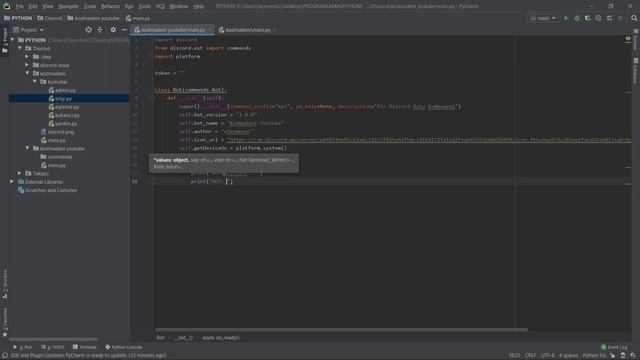This screenshot has width=640, height=360.
Task: Run with coverage icon in toolbar
Action: pyautogui.click(x=588, y=18)
